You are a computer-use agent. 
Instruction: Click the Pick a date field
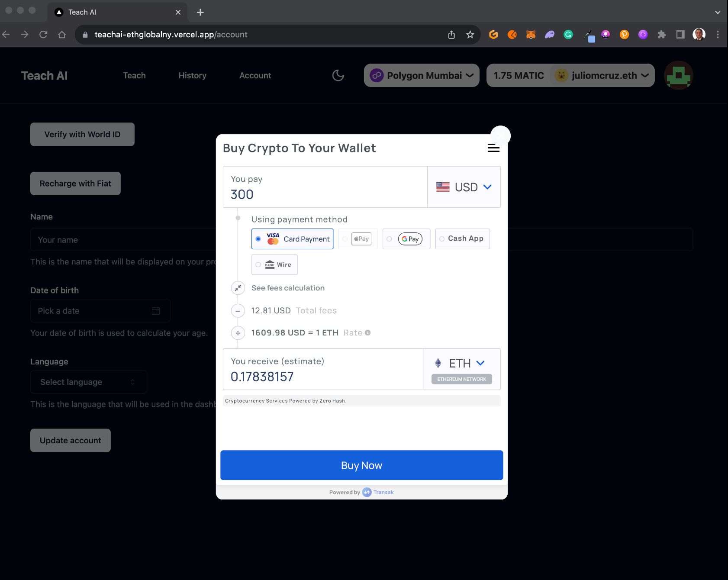(x=100, y=311)
